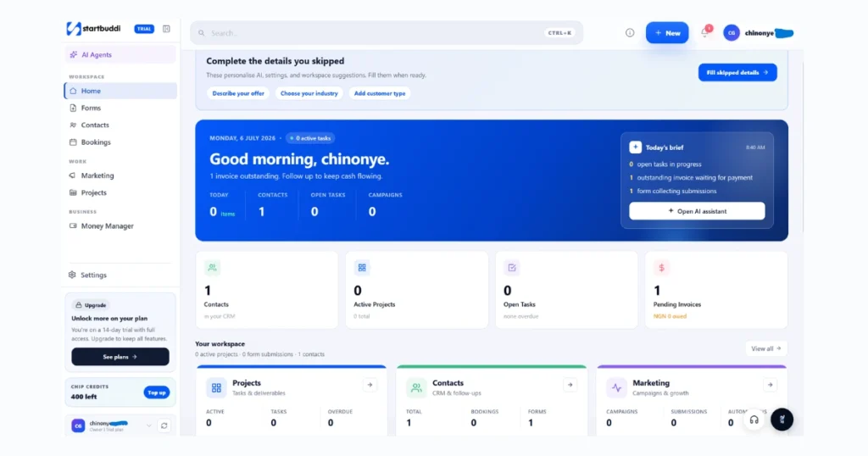Click the Describe your offer chip
The image size is (868, 456).
(238, 93)
